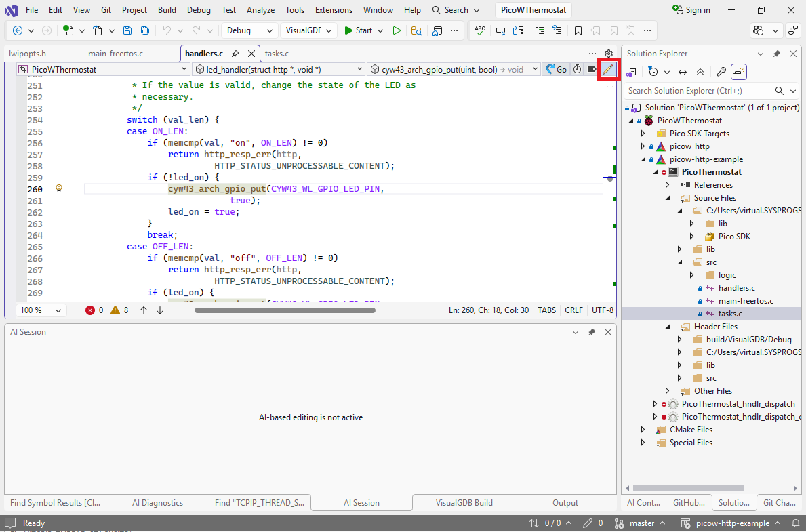Toggle Sync with Active Document button
This screenshot has height=532, width=806.
click(683, 72)
